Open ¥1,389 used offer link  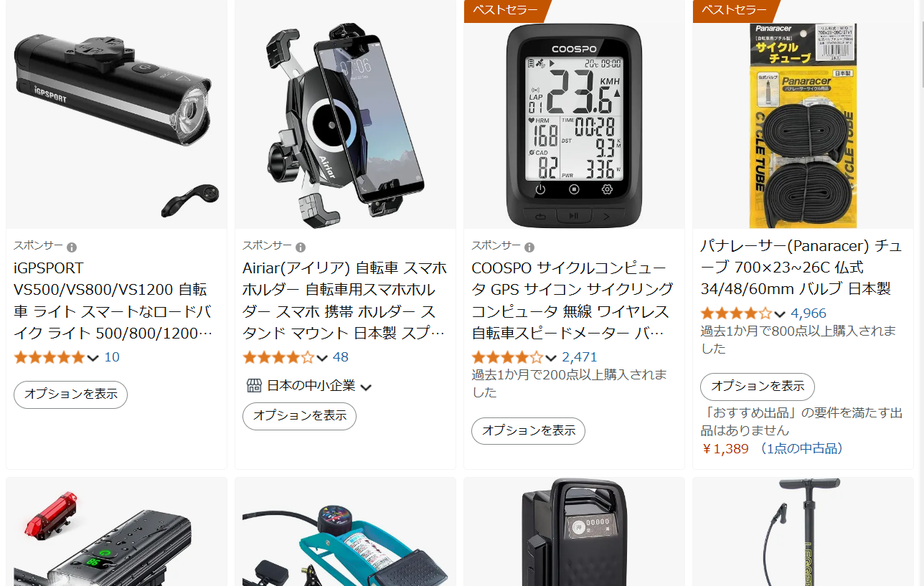click(x=771, y=449)
